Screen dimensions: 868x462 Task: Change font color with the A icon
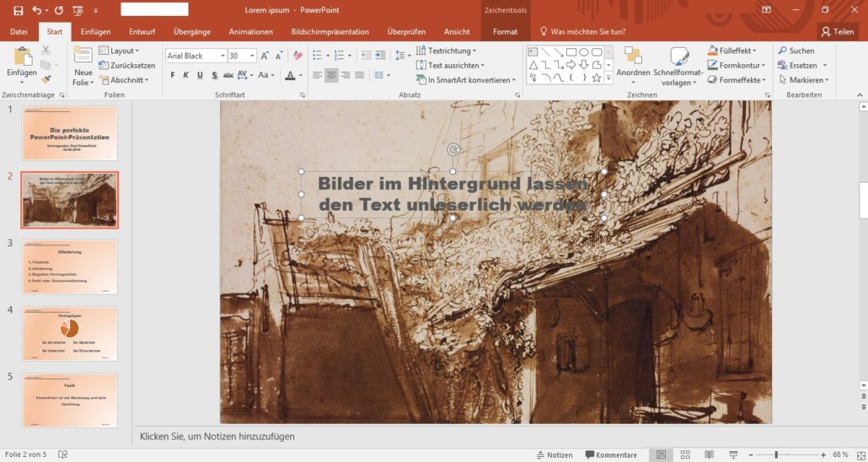[x=290, y=75]
